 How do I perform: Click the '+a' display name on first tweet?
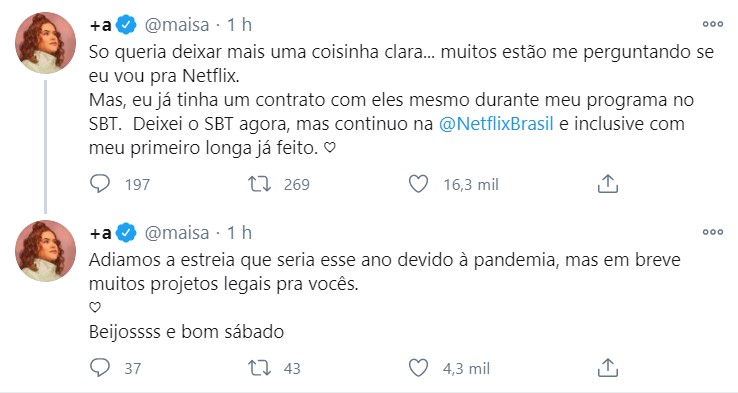coord(101,25)
